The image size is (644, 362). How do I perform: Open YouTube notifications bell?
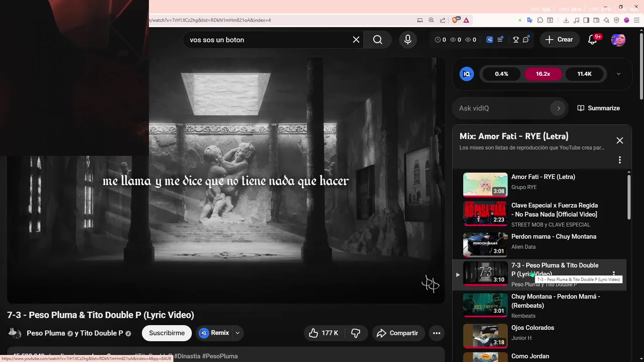pyautogui.click(x=593, y=40)
